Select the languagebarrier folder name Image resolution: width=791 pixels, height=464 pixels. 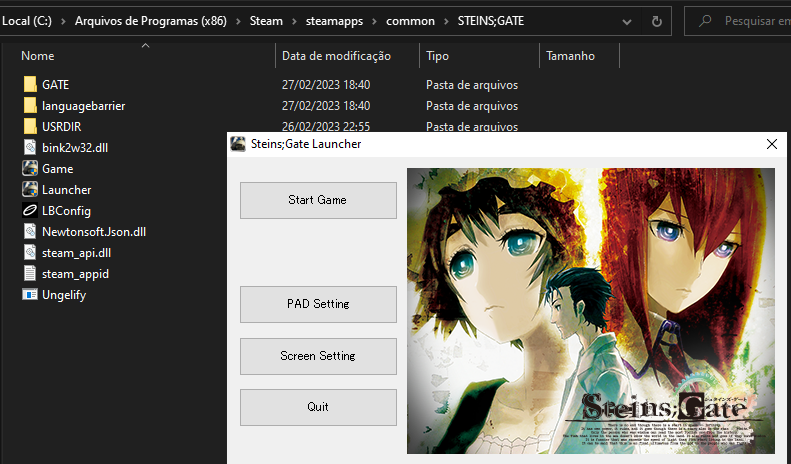[x=84, y=106]
